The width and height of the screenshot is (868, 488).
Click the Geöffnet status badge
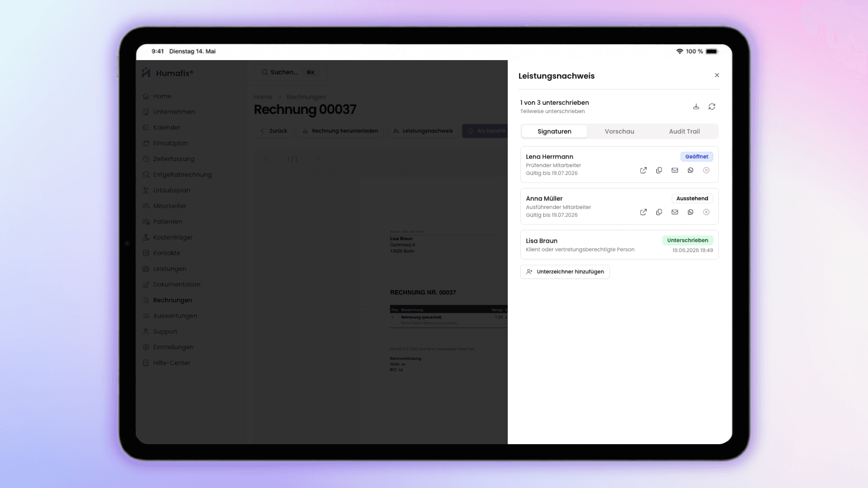click(x=697, y=157)
